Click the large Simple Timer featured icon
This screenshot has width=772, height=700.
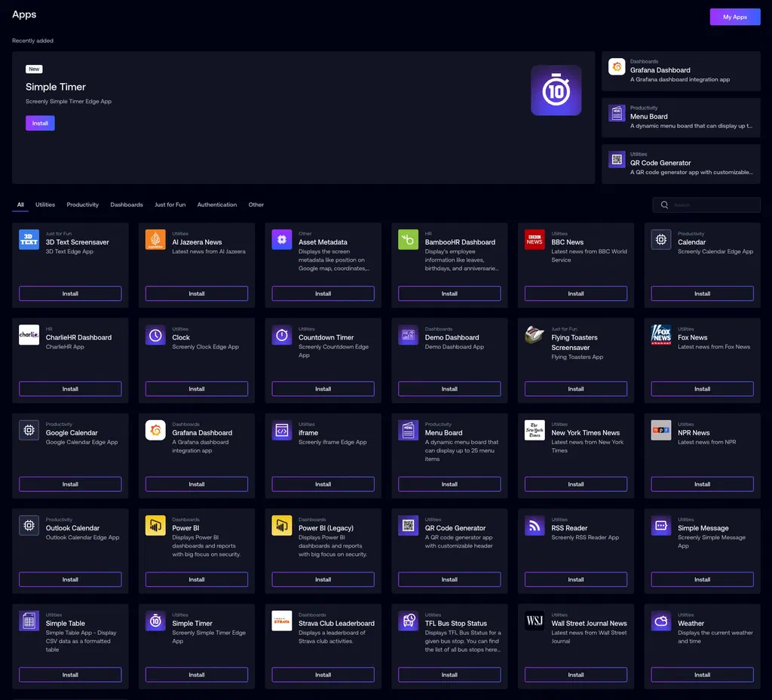(x=556, y=91)
